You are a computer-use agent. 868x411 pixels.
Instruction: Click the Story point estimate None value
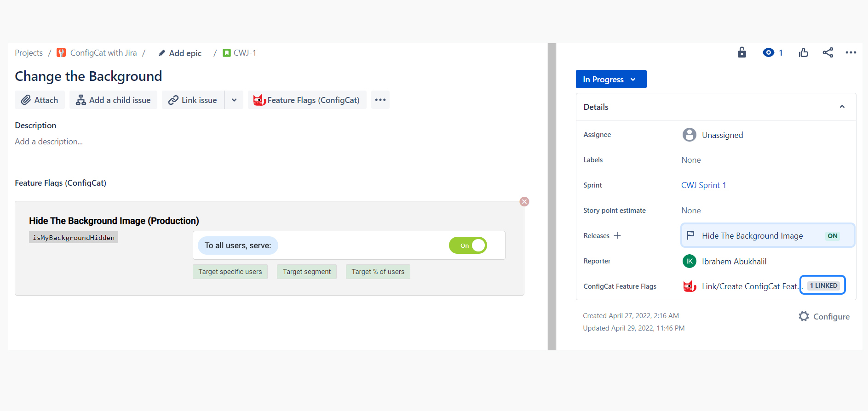pyautogui.click(x=691, y=211)
